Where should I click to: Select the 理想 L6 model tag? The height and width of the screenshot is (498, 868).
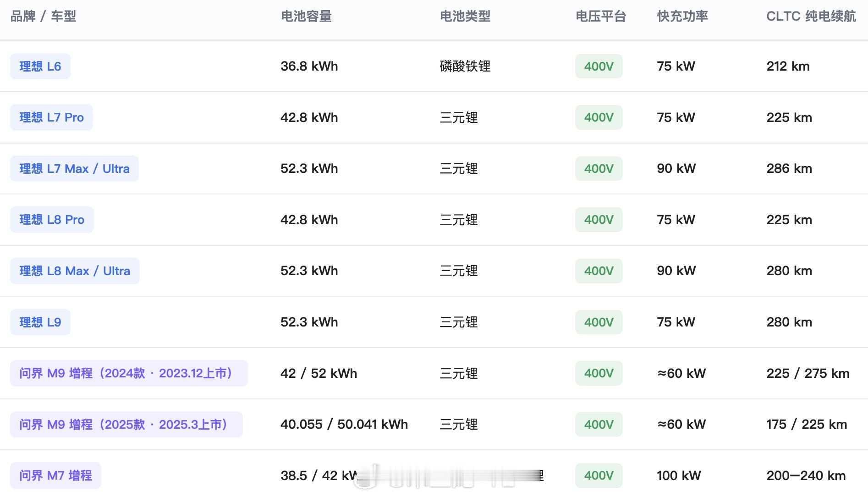pos(40,66)
